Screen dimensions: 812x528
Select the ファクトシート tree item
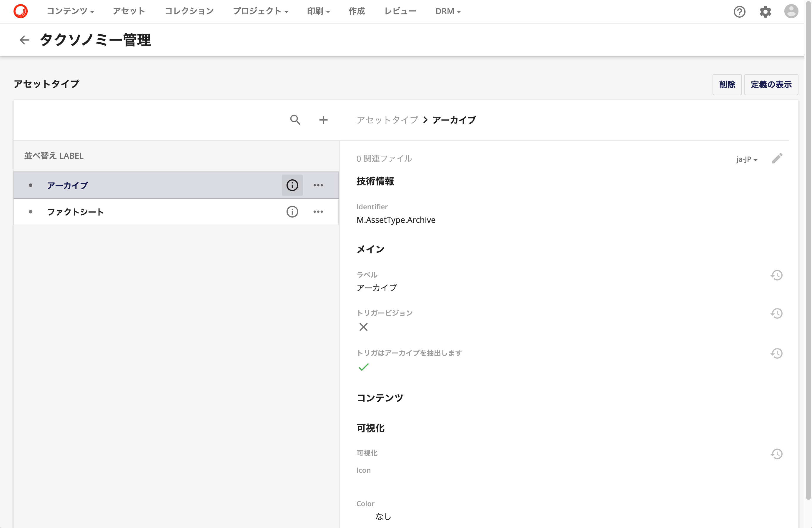tap(176, 212)
